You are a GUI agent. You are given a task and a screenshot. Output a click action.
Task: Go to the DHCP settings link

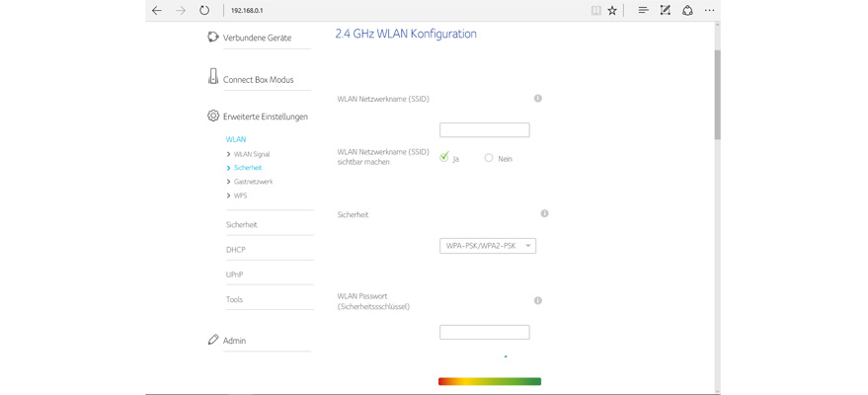[x=236, y=250]
